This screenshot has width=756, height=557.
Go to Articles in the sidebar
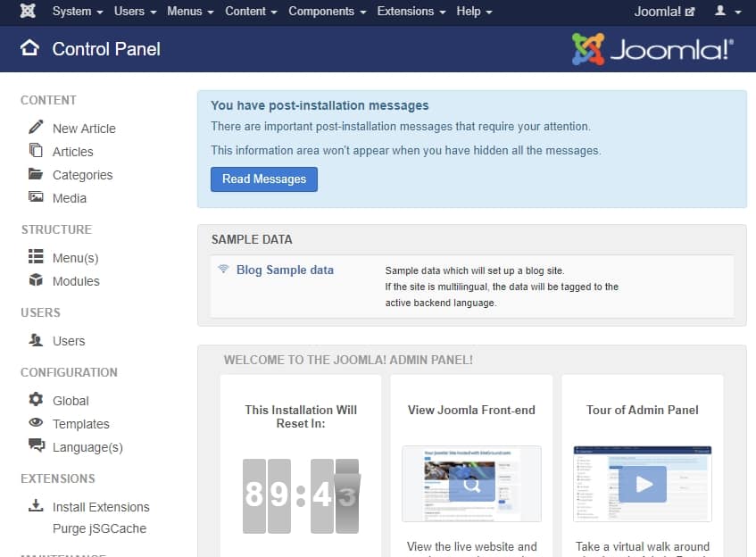[x=73, y=152]
